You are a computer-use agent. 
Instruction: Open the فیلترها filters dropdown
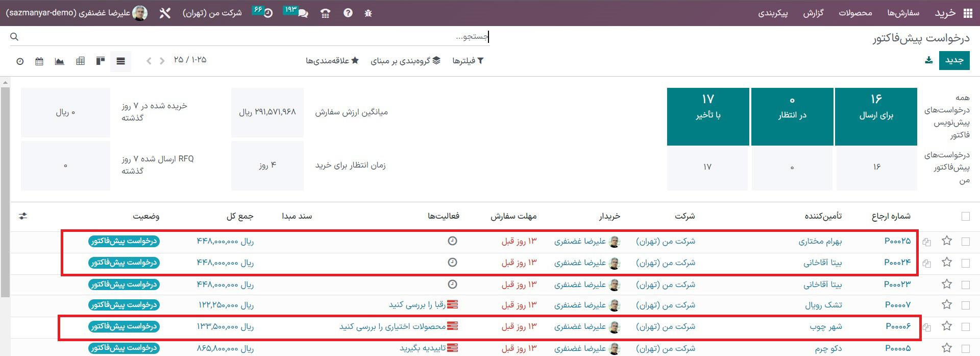click(468, 61)
